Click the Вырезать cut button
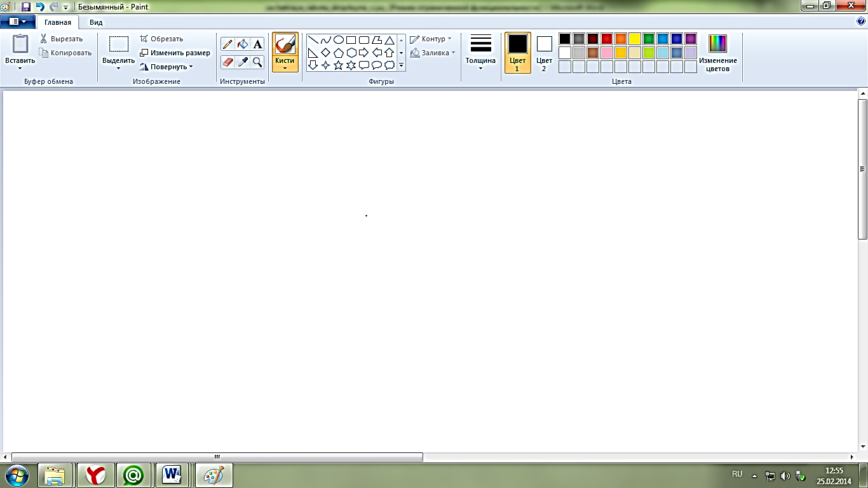The height and width of the screenshot is (488, 868). point(61,39)
